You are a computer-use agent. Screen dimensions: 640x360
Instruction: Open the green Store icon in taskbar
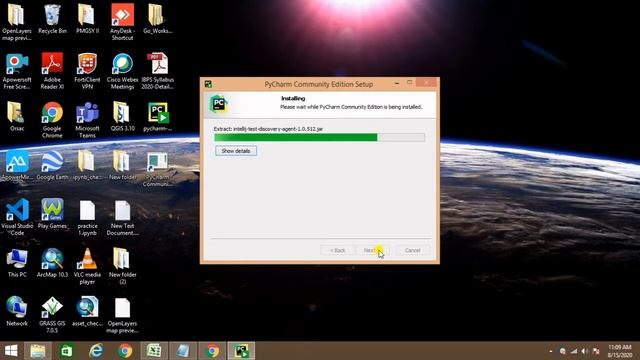pyautogui.click(x=67, y=351)
